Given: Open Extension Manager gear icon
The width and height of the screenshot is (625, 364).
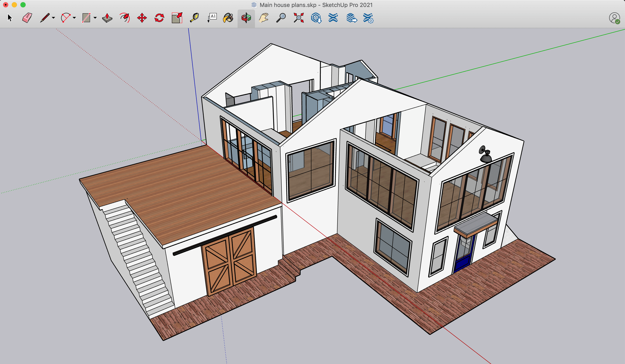Looking at the screenshot, I should click(x=368, y=18).
